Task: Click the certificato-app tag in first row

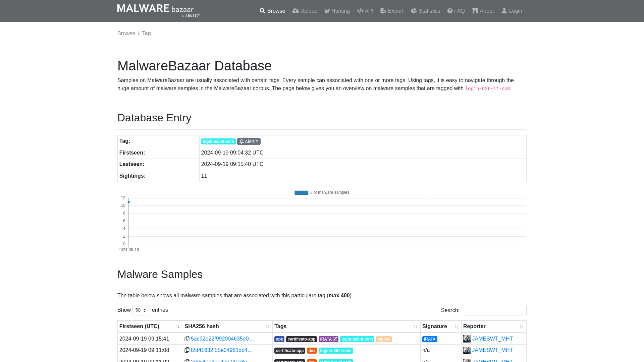Action: click(x=302, y=339)
